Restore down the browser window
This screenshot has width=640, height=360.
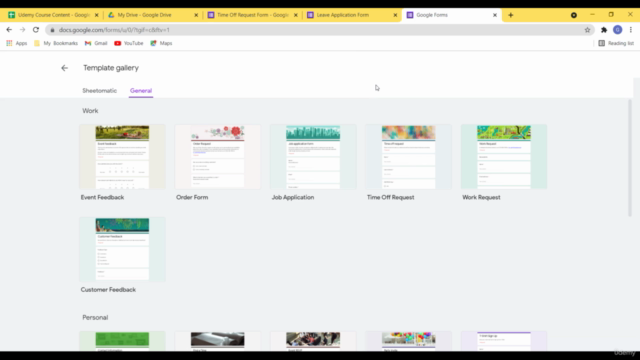pyautogui.click(x=611, y=15)
